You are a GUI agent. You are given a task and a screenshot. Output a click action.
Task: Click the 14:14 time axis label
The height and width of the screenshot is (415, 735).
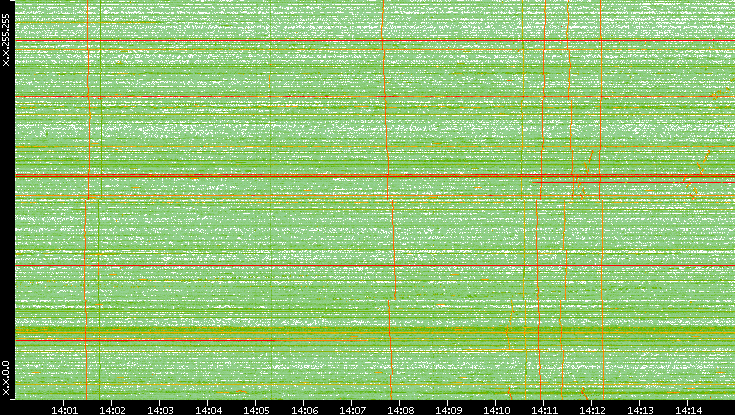pos(688,411)
